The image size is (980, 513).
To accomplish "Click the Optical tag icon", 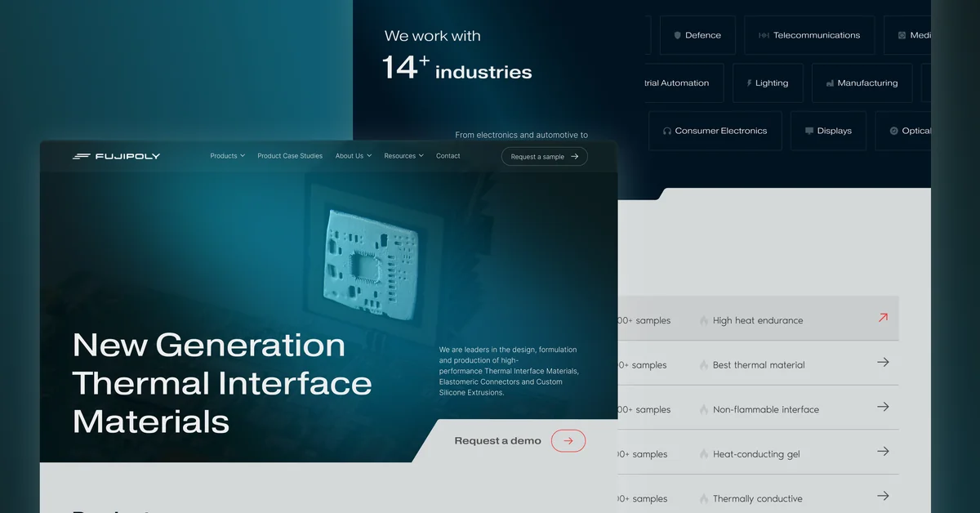I will 893,131.
